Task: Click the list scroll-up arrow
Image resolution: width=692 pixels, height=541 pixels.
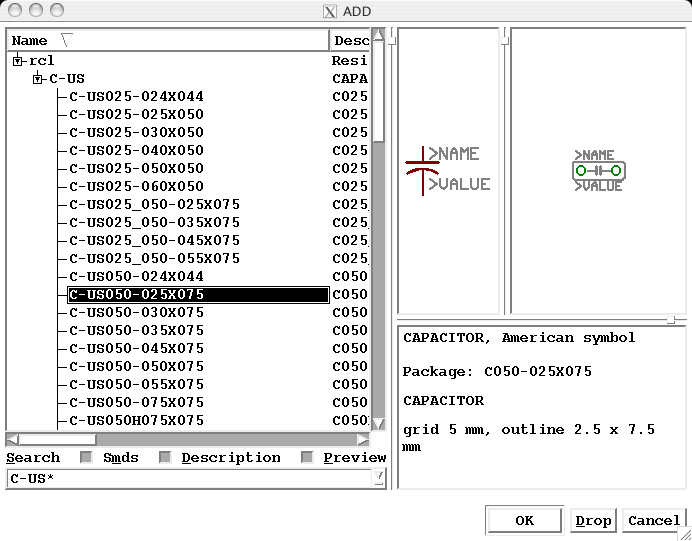Action: pyautogui.click(x=379, y=35)
